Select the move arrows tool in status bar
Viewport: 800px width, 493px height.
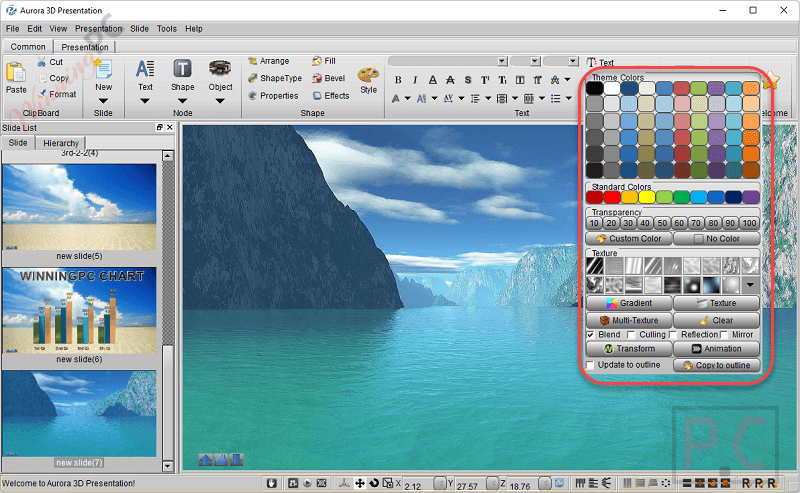pyautogui.click(x=360, y=483)
